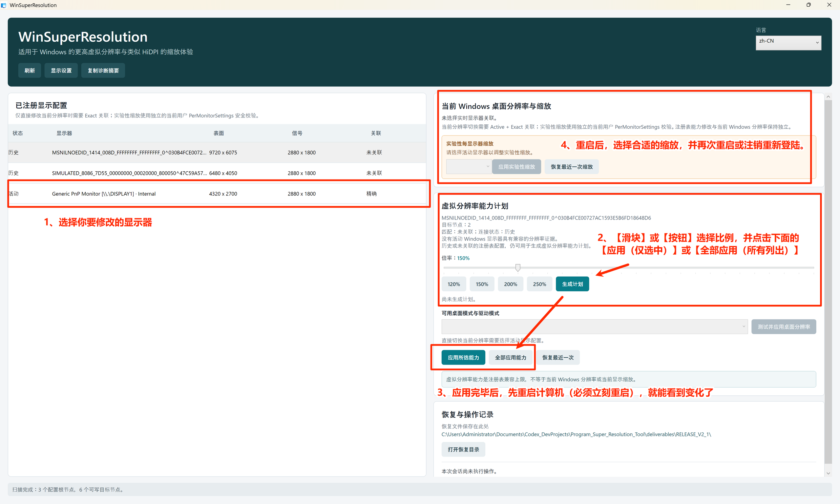Click the recovery path ending RELEASE_V2_1
Image resolution: width=840 pixels, height=504 pixels.
tap(576, 434)
